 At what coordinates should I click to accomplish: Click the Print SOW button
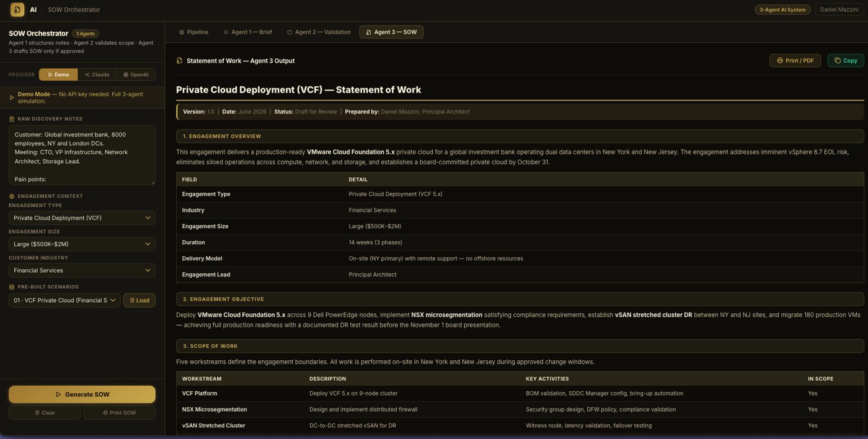(x=119, y=412)
